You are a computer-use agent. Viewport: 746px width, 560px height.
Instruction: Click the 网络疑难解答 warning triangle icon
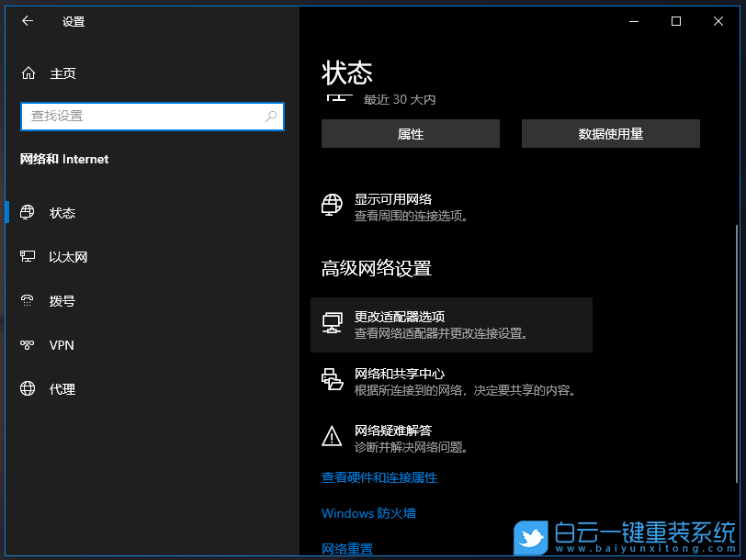point(332,435)
